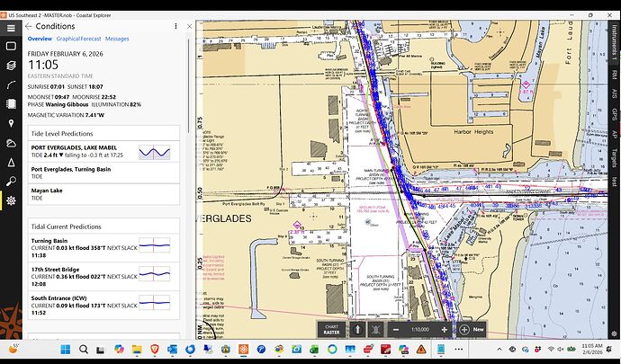Toggle the Chart Raster type button
The height and width of the screenshot is (364, 621).
[x=330, y=330]
